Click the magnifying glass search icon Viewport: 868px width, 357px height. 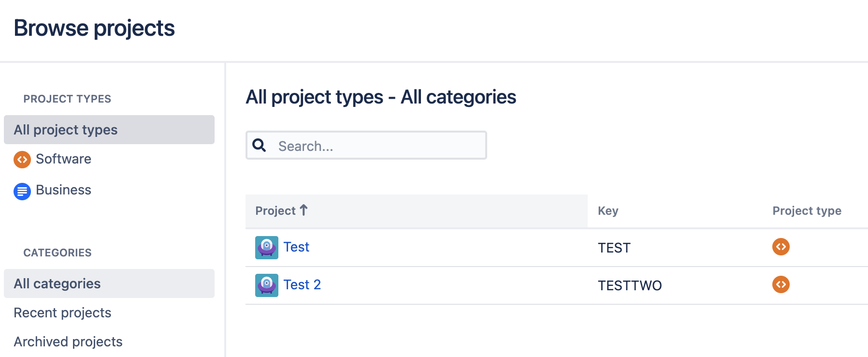coord(260,145)
